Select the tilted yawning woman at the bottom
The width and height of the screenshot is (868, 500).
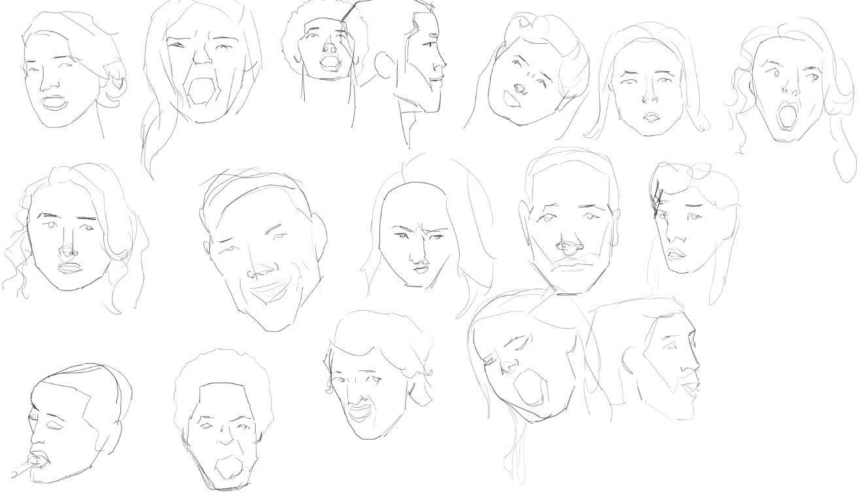tap(530, 366)
